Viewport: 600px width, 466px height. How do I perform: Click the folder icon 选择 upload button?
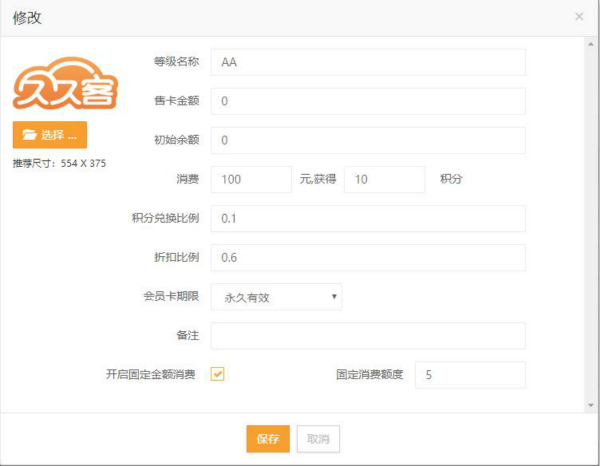coord(50,134)
